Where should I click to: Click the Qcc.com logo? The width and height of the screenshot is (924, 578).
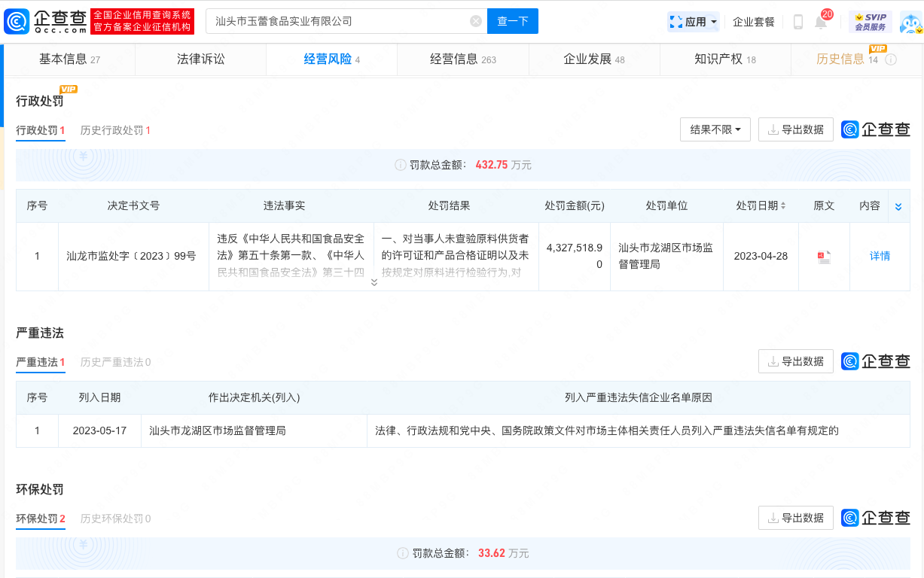(x=46, y=21)
